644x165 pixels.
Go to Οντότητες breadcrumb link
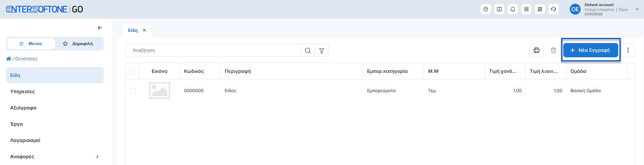click(x=26, y=59)
